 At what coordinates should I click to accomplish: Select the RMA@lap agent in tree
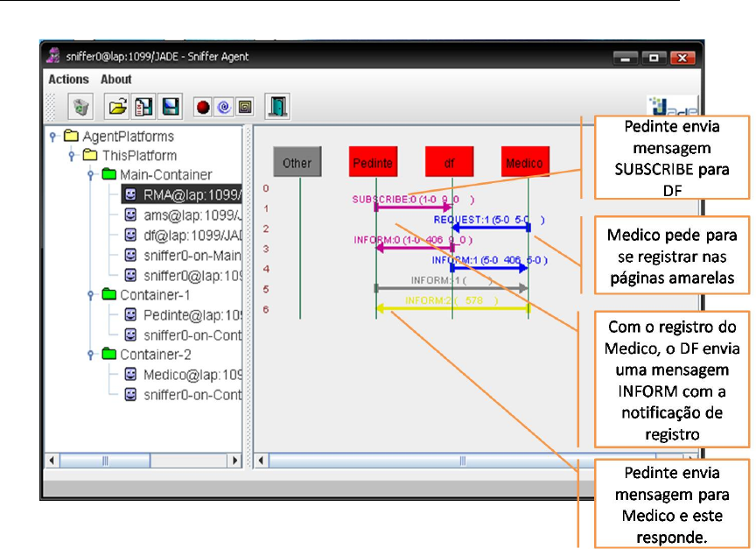point(182,194)
